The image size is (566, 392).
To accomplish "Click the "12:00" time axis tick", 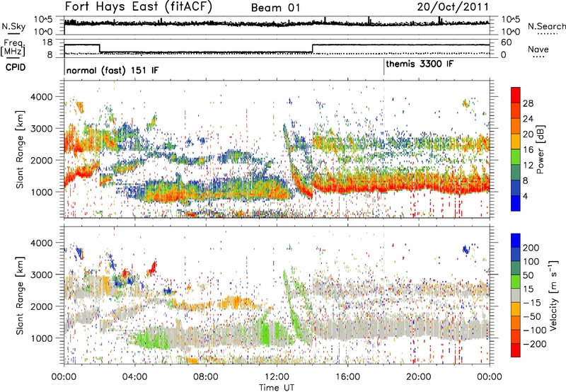I will [277, 377].
